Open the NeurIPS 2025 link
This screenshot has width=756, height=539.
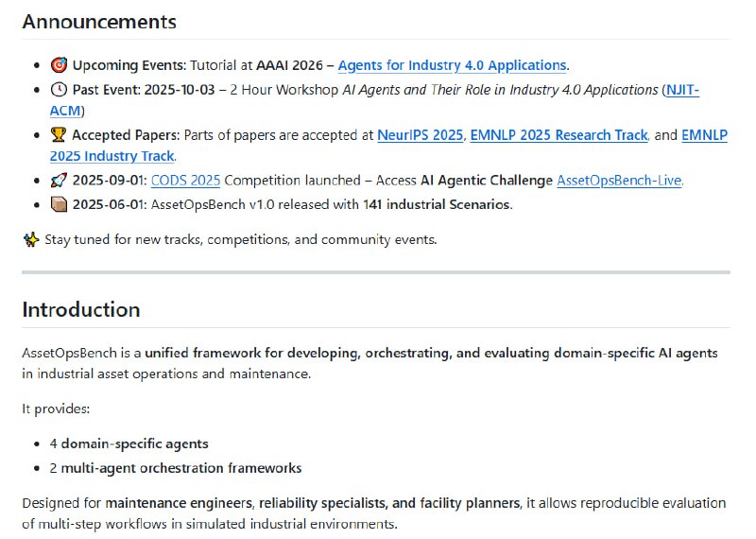click(420, 135)
